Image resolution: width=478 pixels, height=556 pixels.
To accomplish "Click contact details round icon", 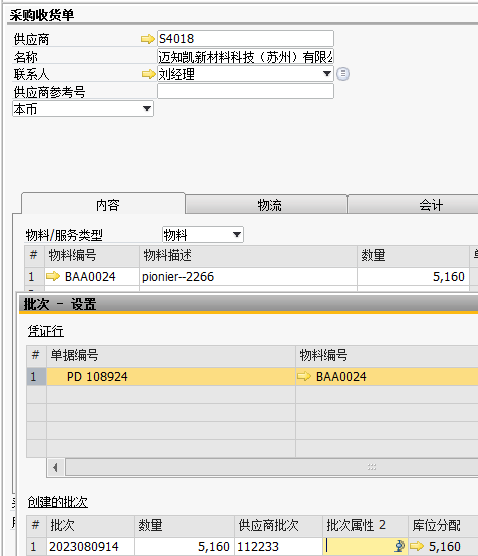I will pos(343,74).
